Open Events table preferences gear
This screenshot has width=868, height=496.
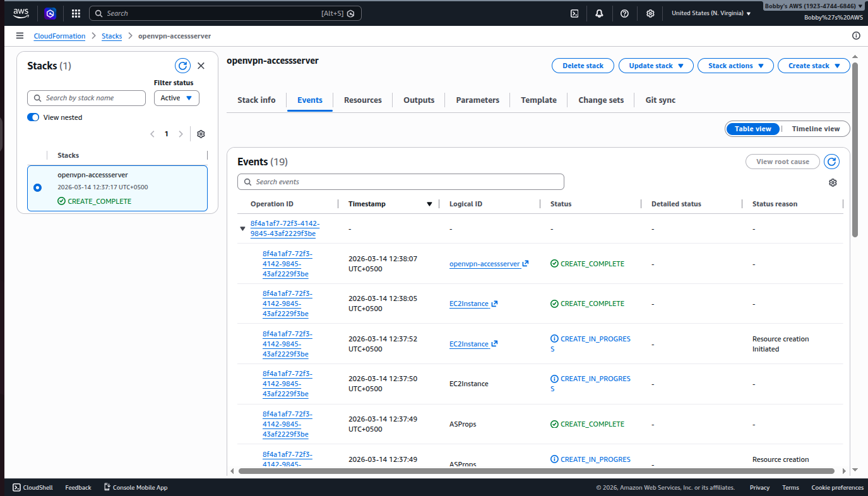(x=833, y=182)
